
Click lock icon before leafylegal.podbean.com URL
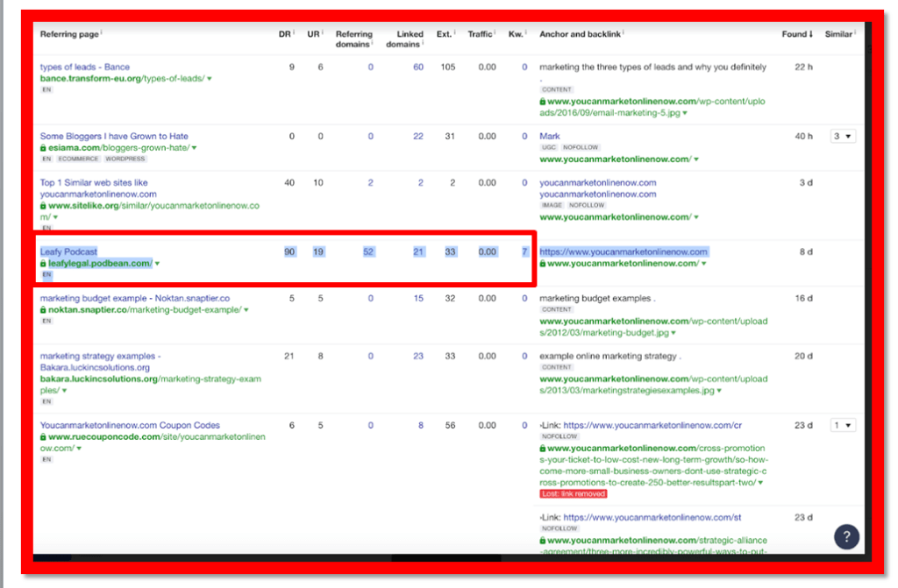click(43, 263)
